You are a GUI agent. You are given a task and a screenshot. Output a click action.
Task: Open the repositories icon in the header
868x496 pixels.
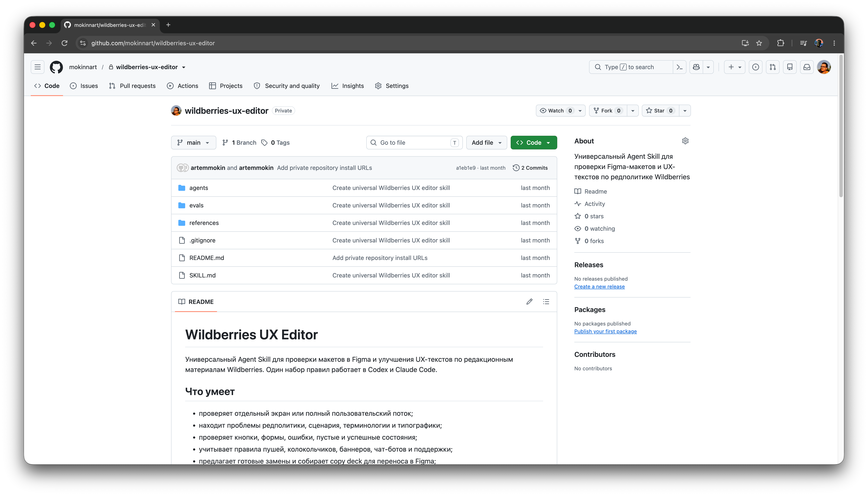tap(790, 67)
